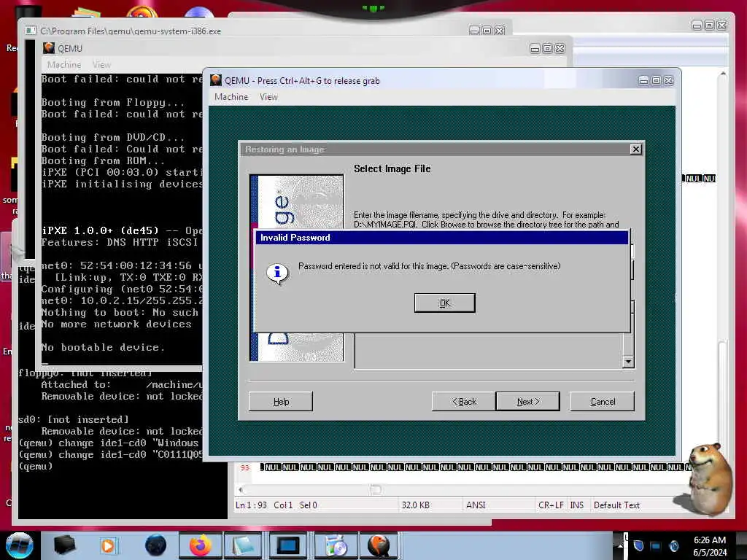Click QEMU icon in background QEMU window title
Viewport: 747px width, 560px height.
49,47
